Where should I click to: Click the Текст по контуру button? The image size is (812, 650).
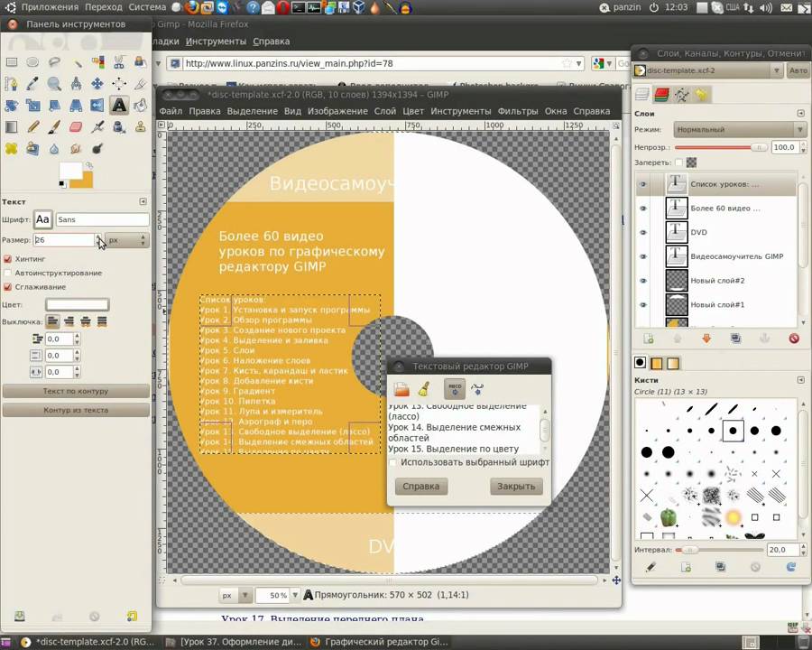click(x=76, y=391)
